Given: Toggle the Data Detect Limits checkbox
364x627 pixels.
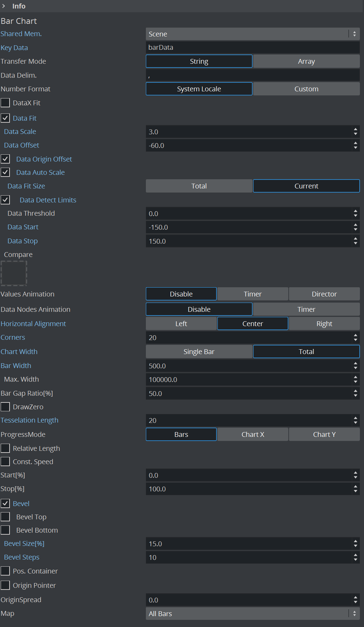Looking at the screenshot, I should pyautogui.click(x=5, y=200).
